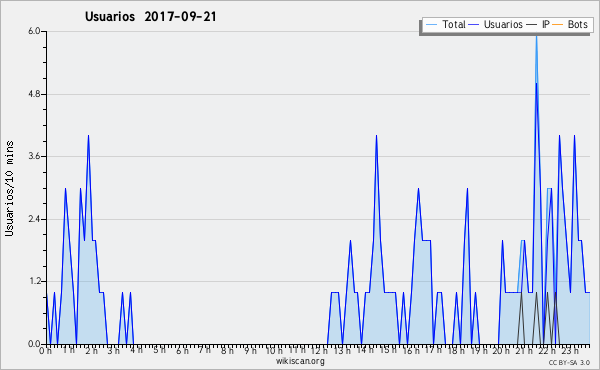
Task: Click the '6.0' y-axis value
Action: pyautogui.click(x=34, y=31)
